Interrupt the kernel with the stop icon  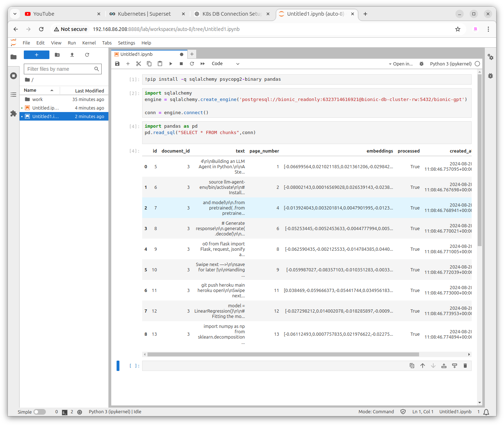[181, 64]
